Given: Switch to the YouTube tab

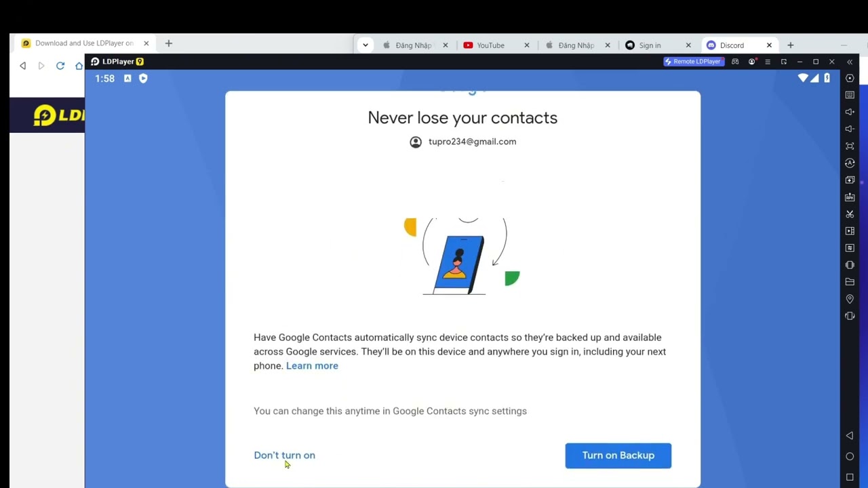Looking at the screenshot, I should point(490,45).
